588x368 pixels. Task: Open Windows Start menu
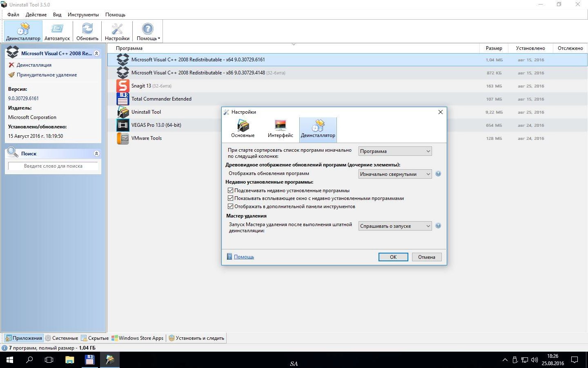[10, 360]
